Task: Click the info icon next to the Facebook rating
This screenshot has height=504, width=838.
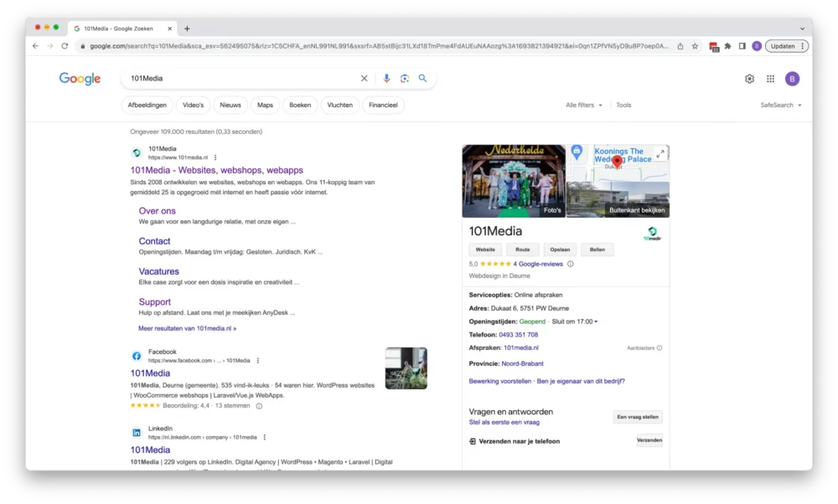Action: pos(259,406)
